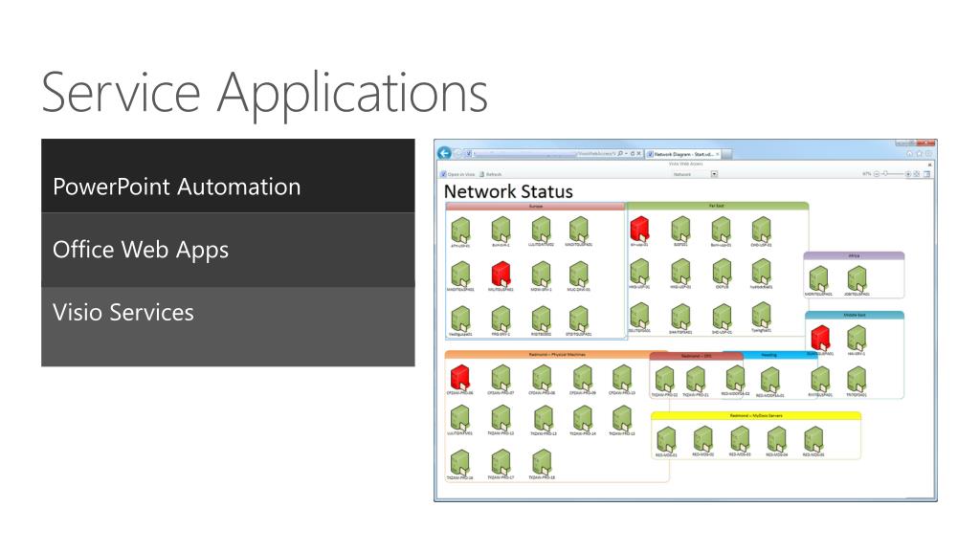Click the address bar stop X icon
This screenshot has width=980, height=551.
638,154
